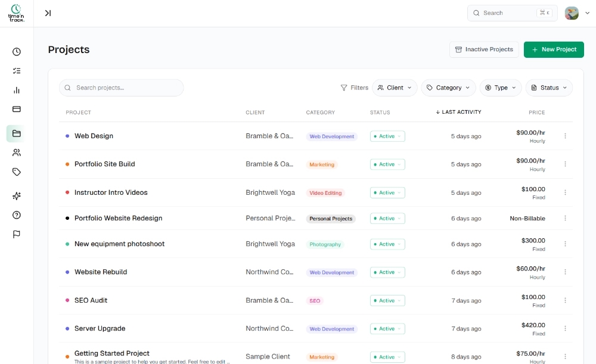Click the red color dot for Instructor Intro Videos
The width and height of the screenshot is (596, 364).
[x=67, y=192]
